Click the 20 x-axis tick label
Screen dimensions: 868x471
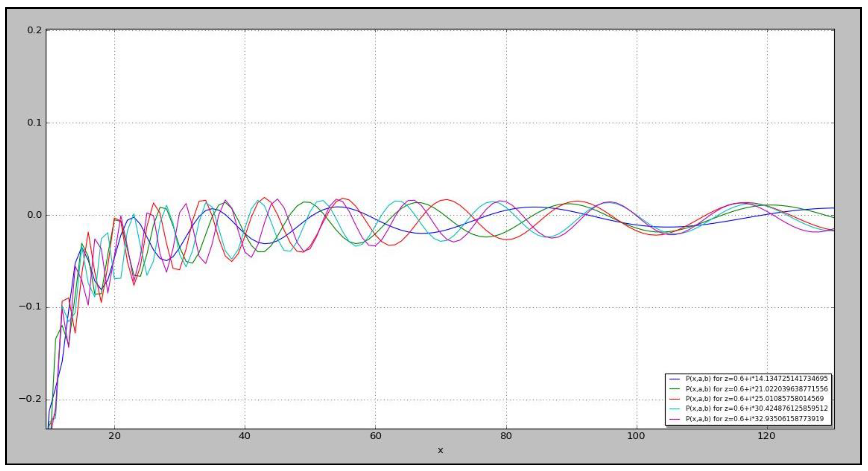tap(115, 436)
